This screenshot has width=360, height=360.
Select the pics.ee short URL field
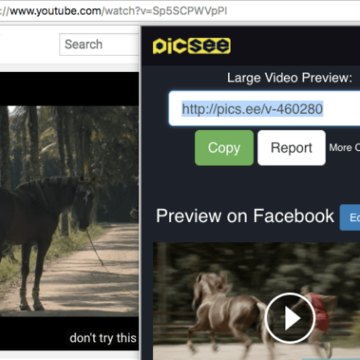pyautogui.click(x=264, y=108)
